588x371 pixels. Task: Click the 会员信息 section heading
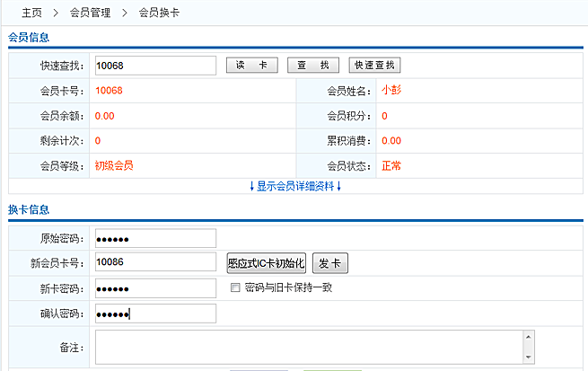(x=29, y=37)
